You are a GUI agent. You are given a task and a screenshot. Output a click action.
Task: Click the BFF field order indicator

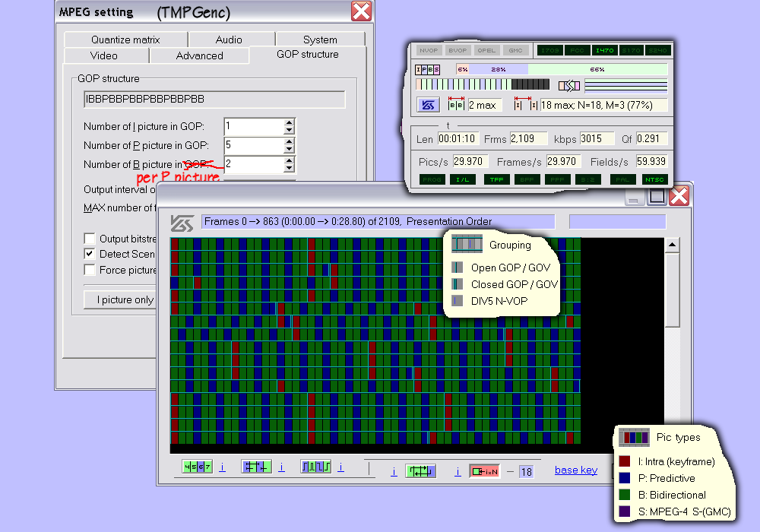[527, 180]
